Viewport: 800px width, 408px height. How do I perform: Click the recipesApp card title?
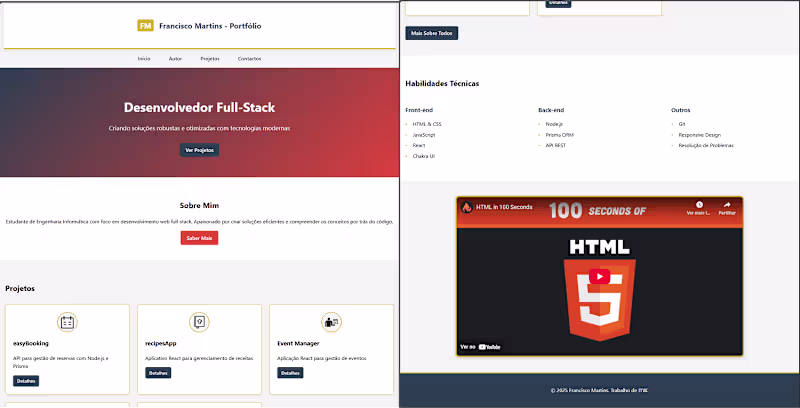[x=161, y=343]
